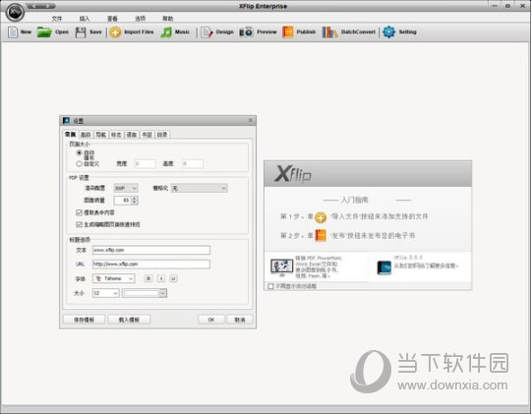Click the orange plus icon in step 1 guide
This screenshot has height=414, width=532.
(x=321, y=217)
